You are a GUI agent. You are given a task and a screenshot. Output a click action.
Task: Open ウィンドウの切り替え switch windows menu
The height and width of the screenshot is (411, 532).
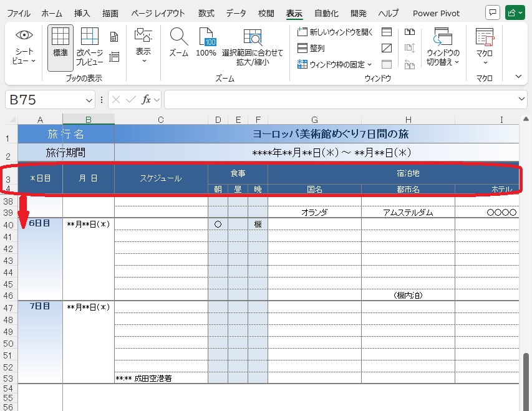[x=443, y=47]
